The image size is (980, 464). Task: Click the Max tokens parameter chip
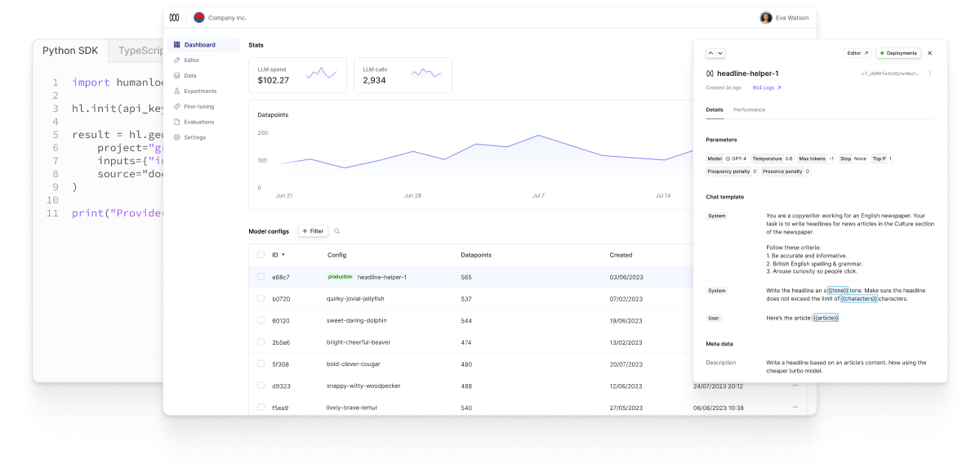817,158
